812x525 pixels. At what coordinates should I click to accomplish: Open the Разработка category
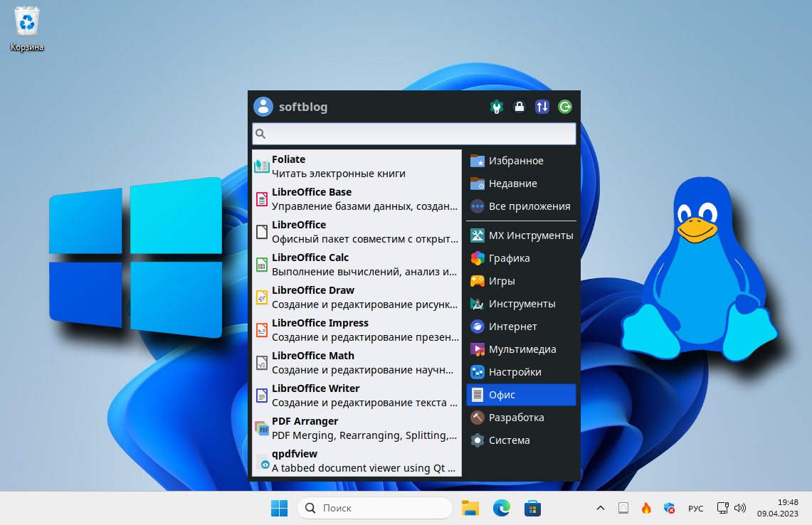(x=521, y=418)
